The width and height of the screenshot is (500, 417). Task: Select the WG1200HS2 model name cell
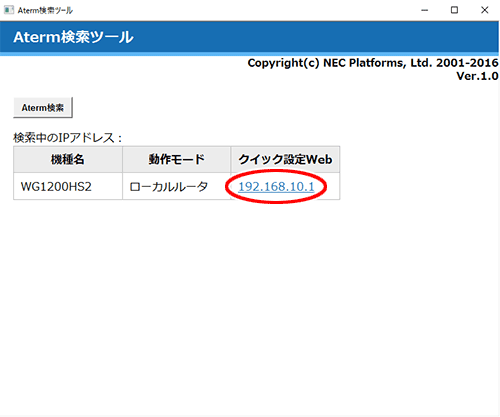pos(68,186)
